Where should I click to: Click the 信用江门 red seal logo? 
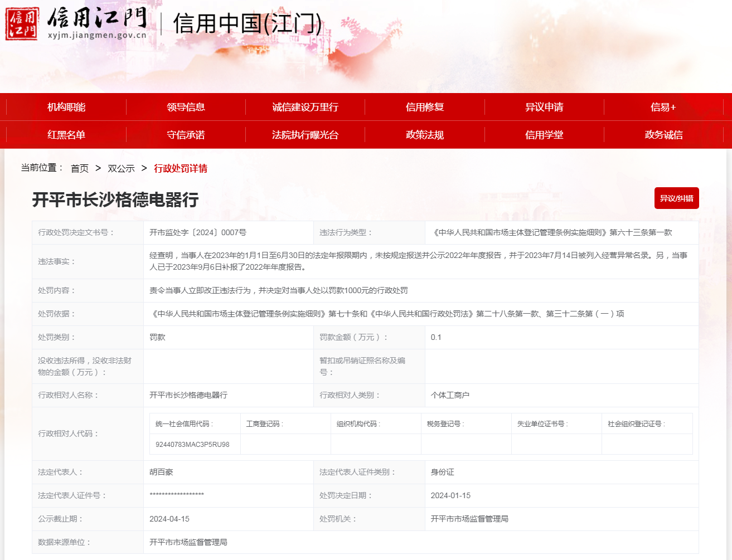[22, 24]
